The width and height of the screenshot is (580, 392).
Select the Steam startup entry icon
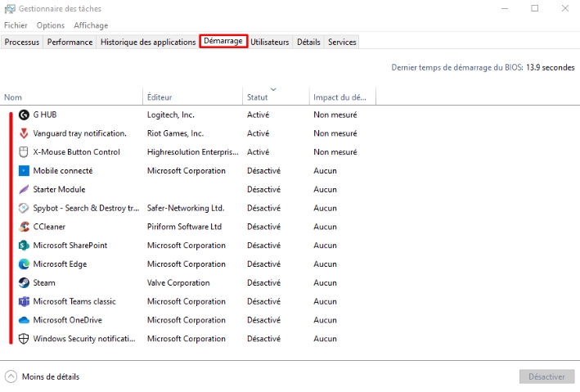24,283
